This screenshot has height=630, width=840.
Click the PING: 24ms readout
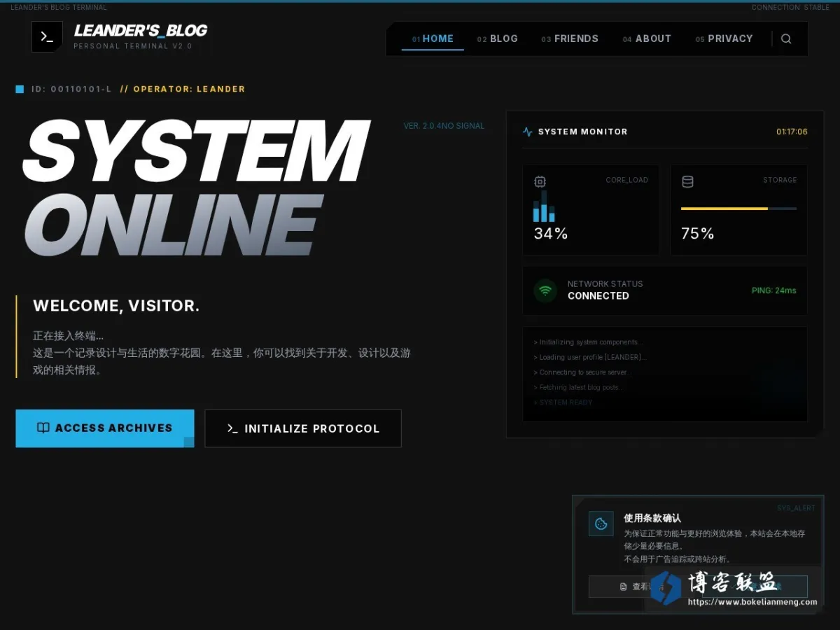pyautogui.click(x=773, y=290)
